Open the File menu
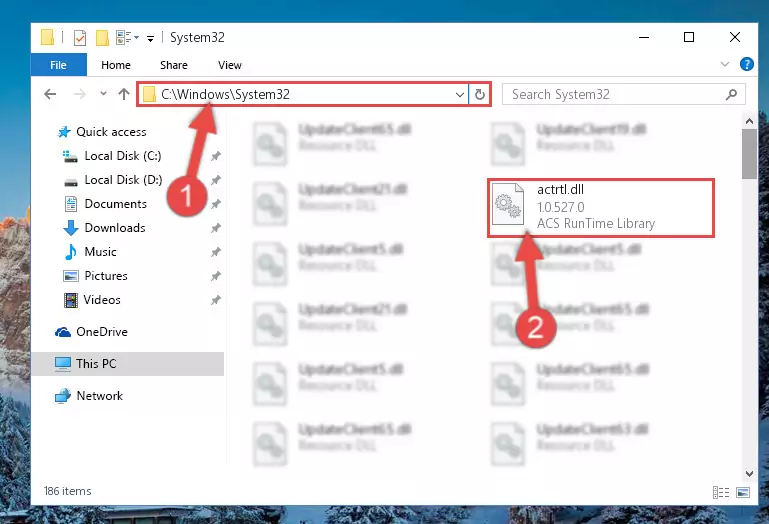Viewport: 769px width, 524px height. tap(58, 65)
